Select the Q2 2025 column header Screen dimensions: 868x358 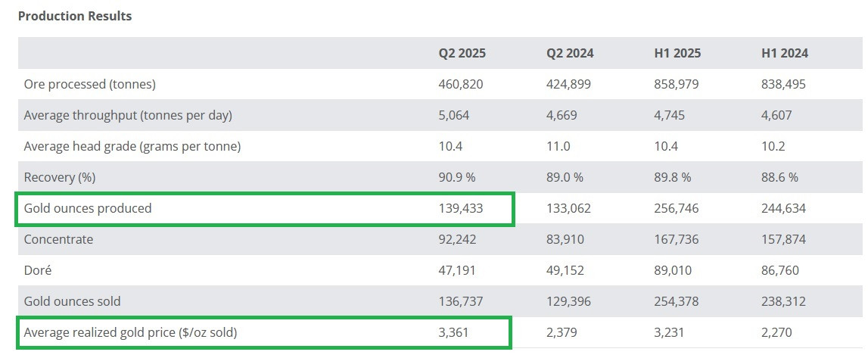[x=462, y=53]
